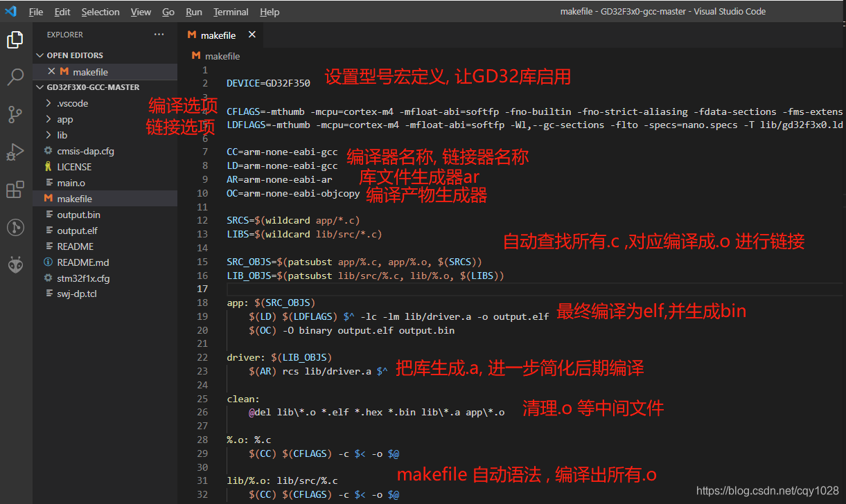Open the Explorer view in activity bar
Viewport: 846px width, 504px height.
15,40
